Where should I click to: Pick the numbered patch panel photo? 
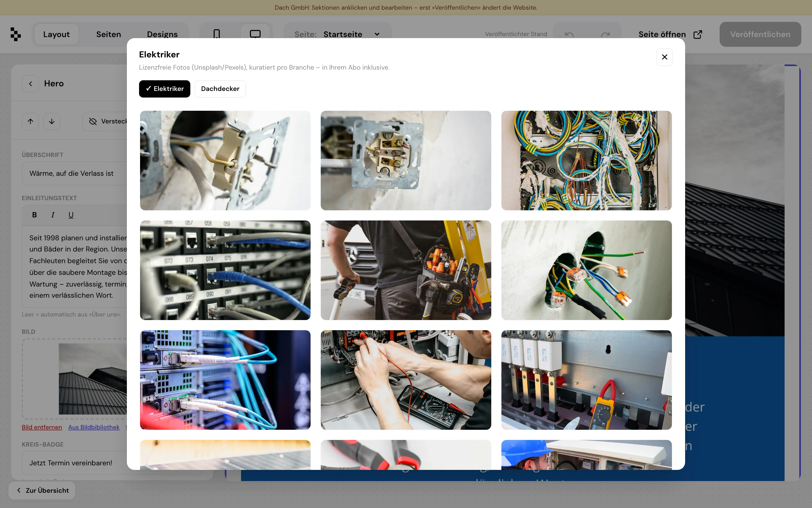point(225,270)
